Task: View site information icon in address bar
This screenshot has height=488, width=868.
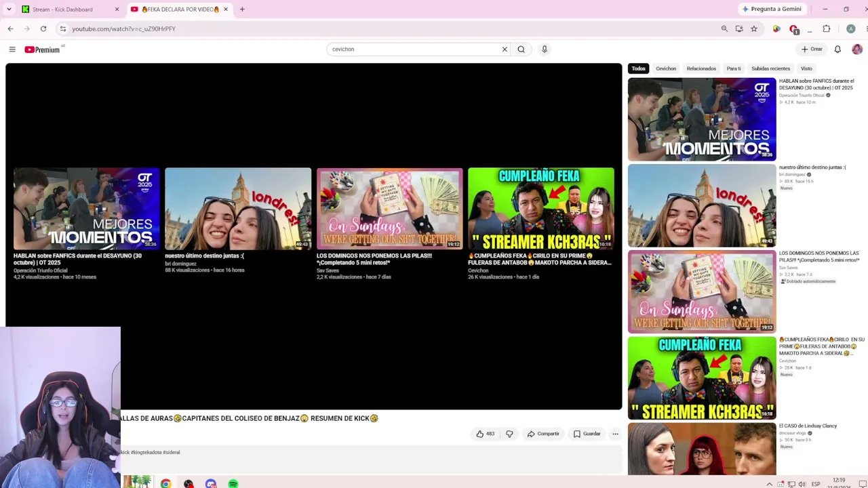Action: (x=63, y=28)
